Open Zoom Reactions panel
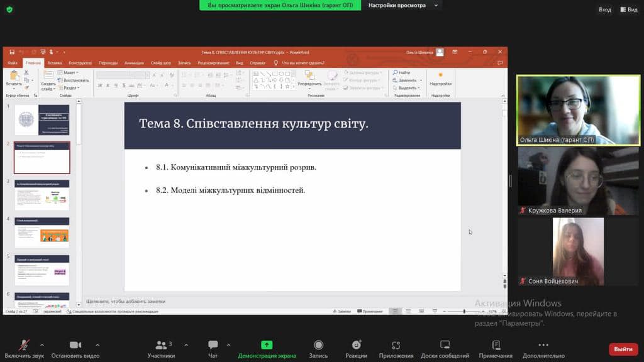 [x=357, y=345]
